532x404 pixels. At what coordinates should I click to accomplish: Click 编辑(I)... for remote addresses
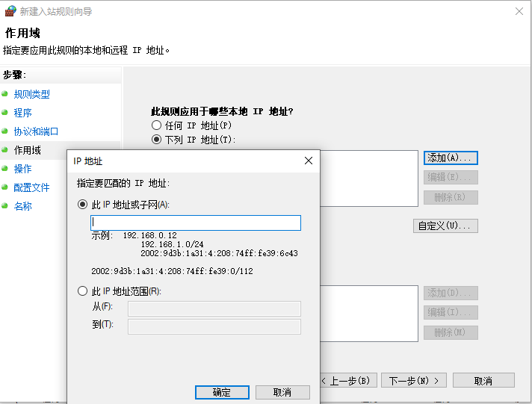coord(451,312)
